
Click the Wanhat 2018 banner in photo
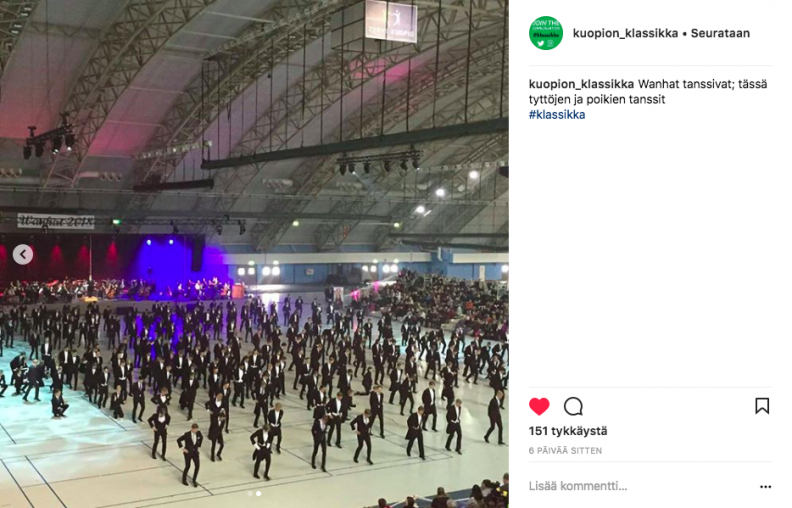click(56, 221)
